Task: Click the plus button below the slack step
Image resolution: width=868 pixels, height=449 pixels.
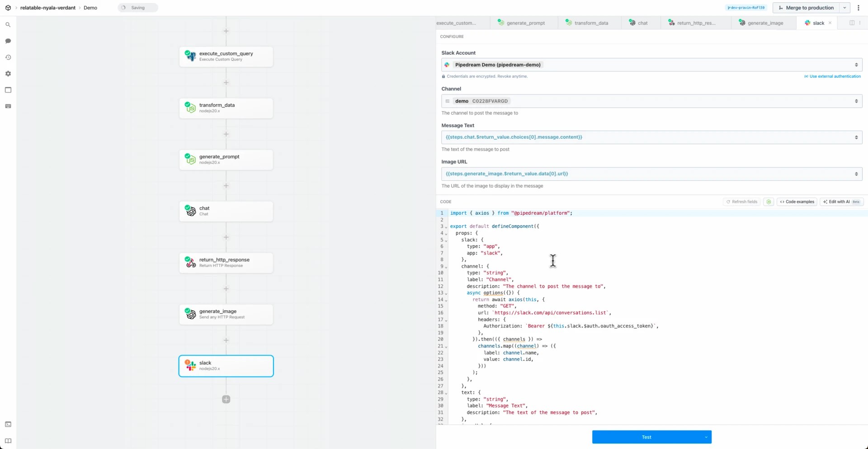Action: click(x=226, y=399)
